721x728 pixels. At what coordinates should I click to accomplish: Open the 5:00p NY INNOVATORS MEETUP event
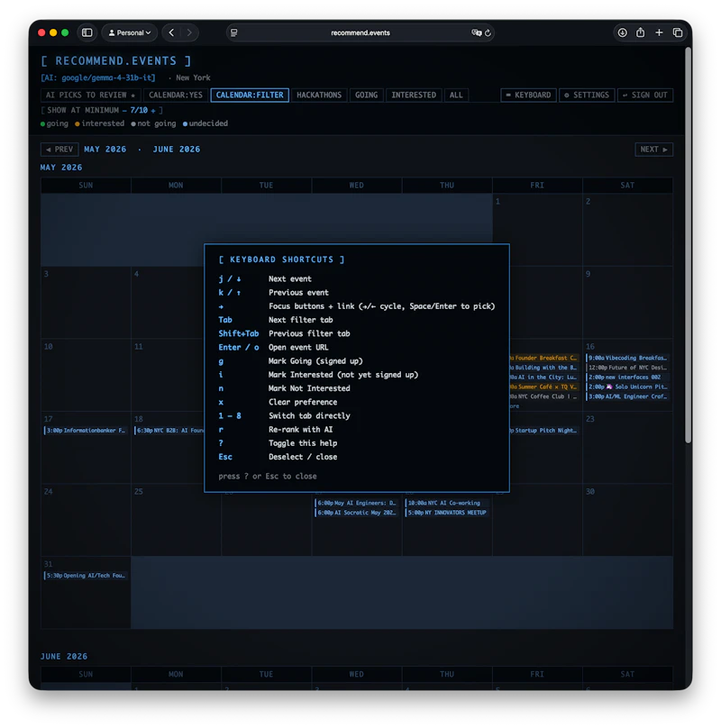(446, 513)
